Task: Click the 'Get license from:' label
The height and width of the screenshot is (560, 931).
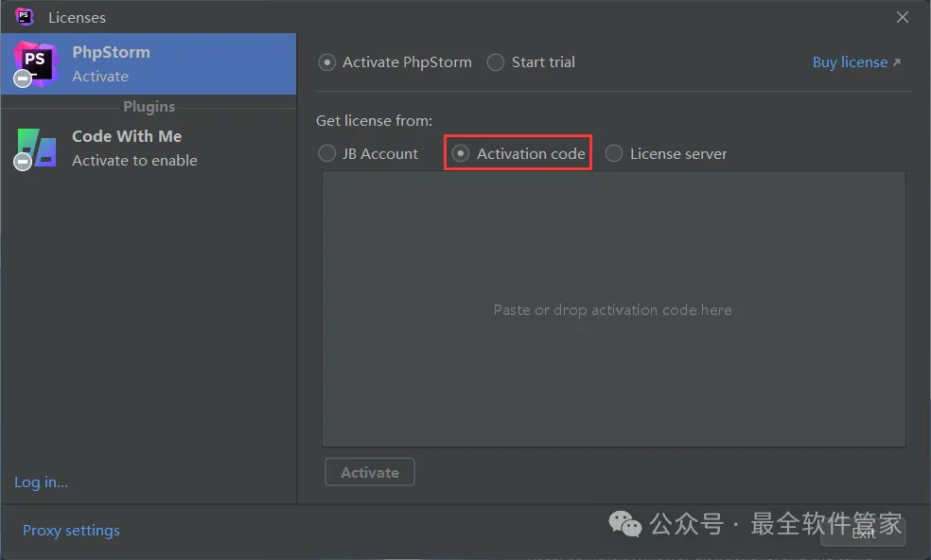Action: [x=374, y=120]
